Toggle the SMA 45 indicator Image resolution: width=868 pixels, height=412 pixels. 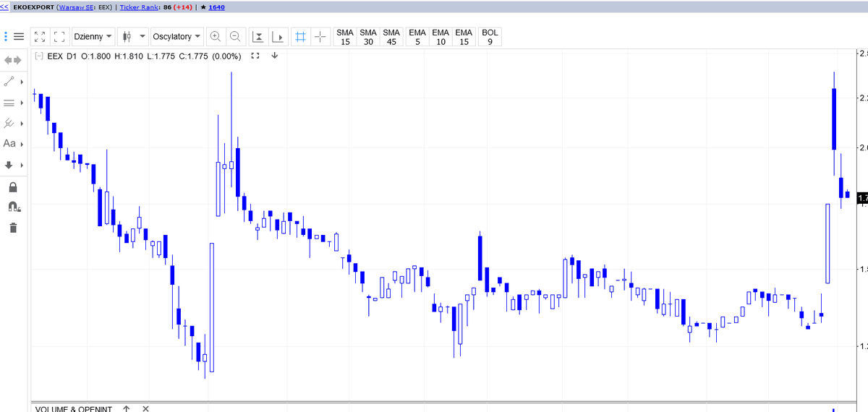(391, 37)
